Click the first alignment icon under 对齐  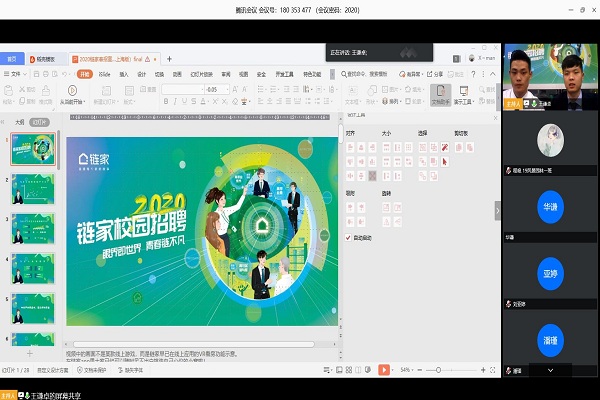350,145
